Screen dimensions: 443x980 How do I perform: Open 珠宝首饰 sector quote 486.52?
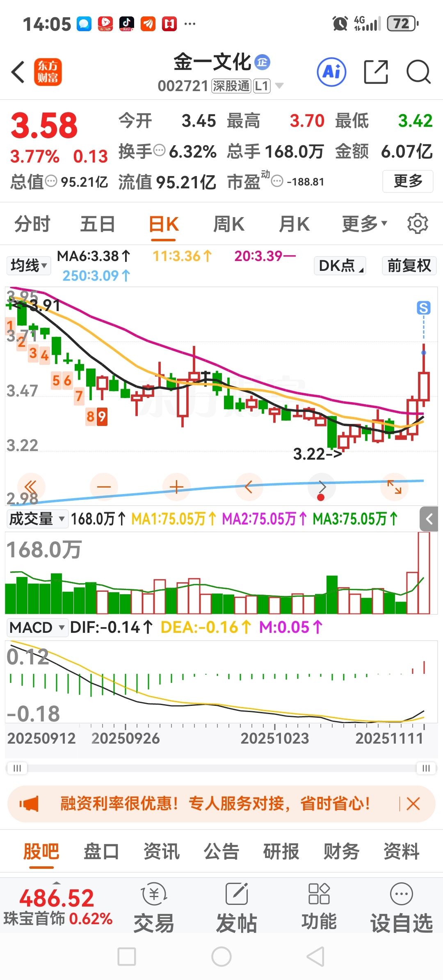coord(57,906)
